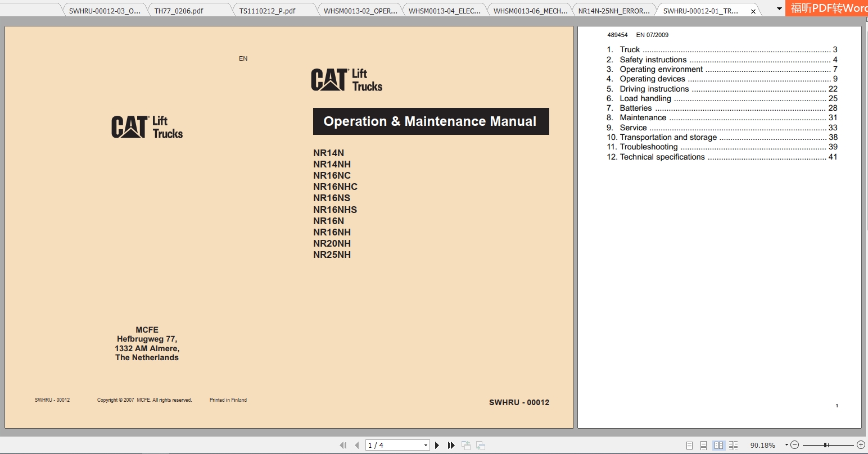
Task: Open the 'Transportation and storage' contents entry
Action: pyautogui.click(x=722, y=137)
